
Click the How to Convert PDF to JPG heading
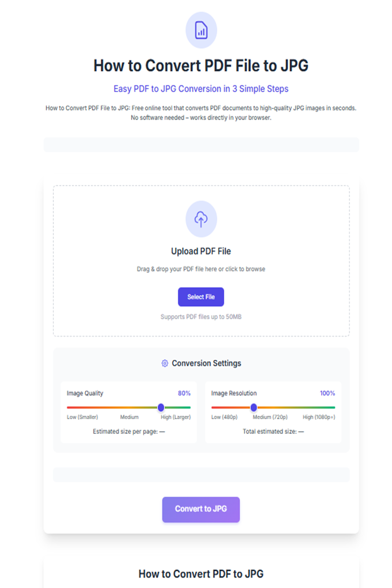201,574
